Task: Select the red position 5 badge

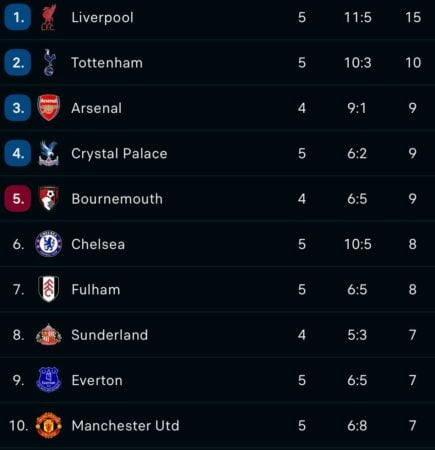Action: point(18,199)
